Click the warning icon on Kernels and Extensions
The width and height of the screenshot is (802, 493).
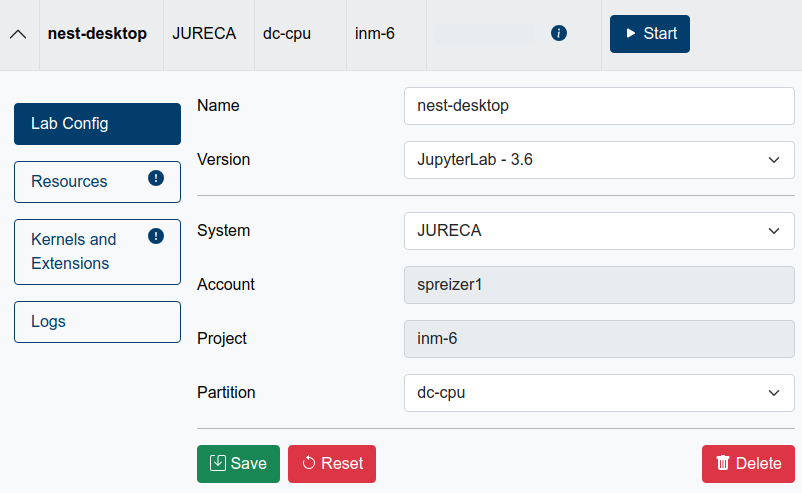156,236
